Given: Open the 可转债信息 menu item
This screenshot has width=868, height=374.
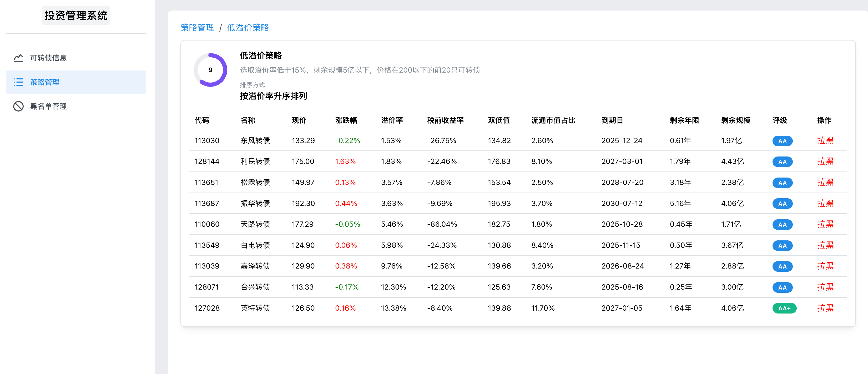Looking at the screenshot, I should pyautogui.click(x=48, y=58).
